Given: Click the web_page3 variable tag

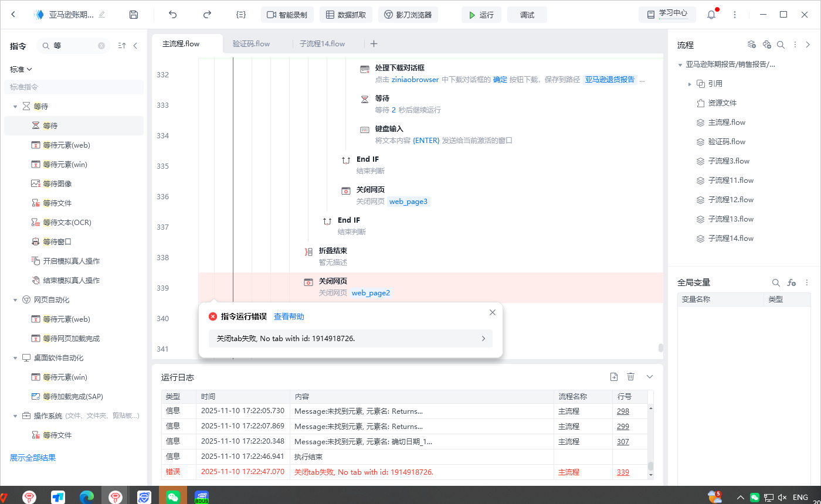Looking at the screenshot, I should tap(409, 202).
